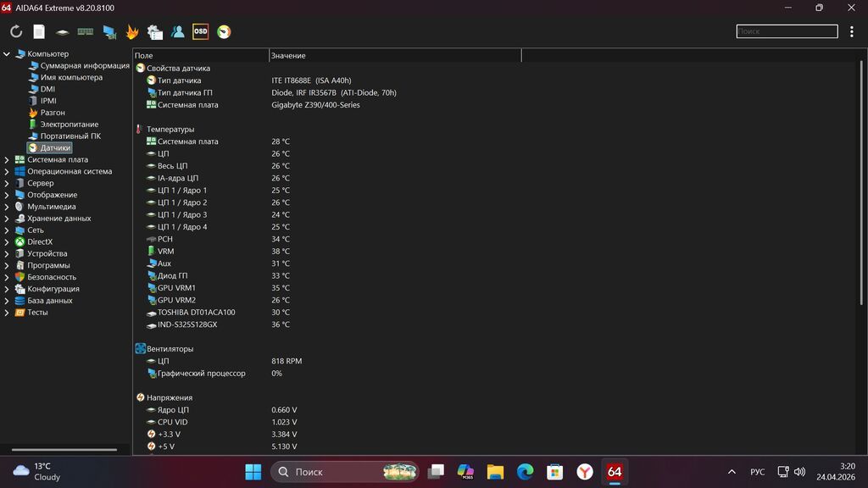Viewport: 868px width, 488px height.
Task: Open the Windows Start menu
Action: coord(253,472)
